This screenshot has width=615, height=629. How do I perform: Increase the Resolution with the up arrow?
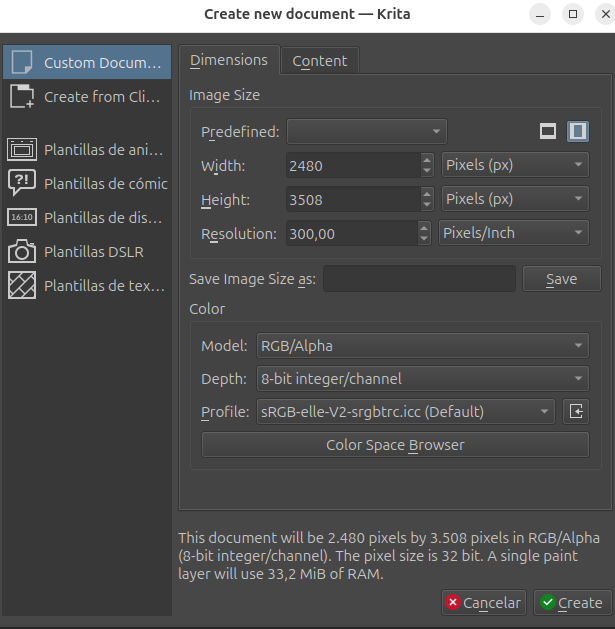(424, 227)
